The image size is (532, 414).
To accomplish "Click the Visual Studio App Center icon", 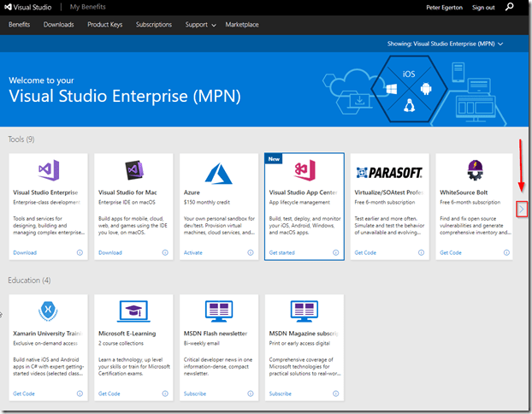I will [x=304, y=170].
